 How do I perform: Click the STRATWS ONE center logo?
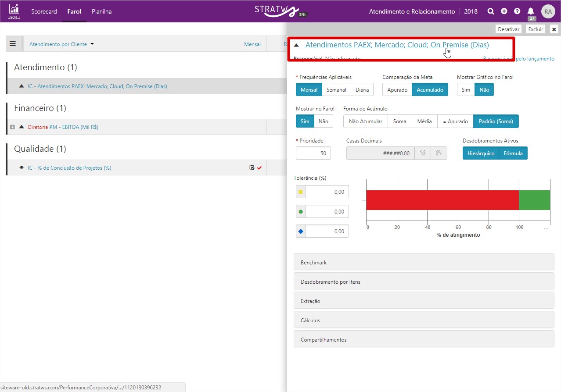click(x=281, y=11)
